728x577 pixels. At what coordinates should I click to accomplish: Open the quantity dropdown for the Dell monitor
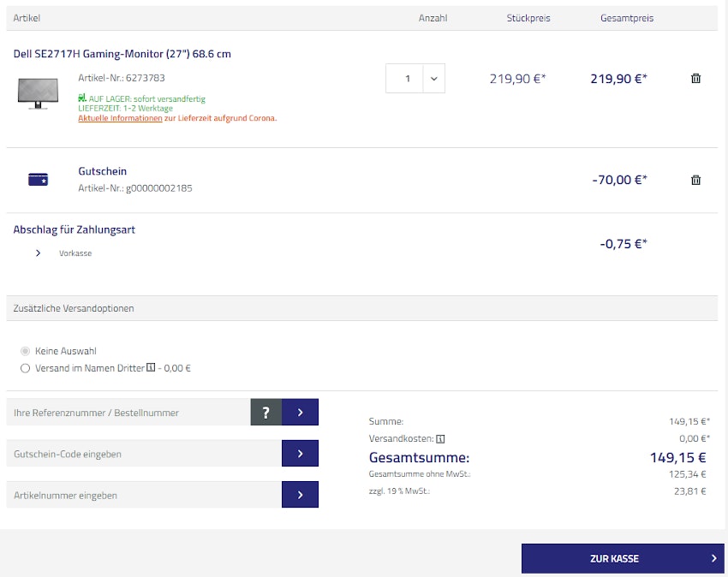click(432, 78)
